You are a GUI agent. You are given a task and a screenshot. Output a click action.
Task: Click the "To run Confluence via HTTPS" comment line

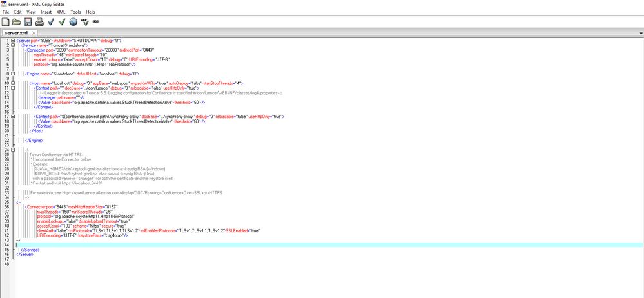tap(56, 155)
